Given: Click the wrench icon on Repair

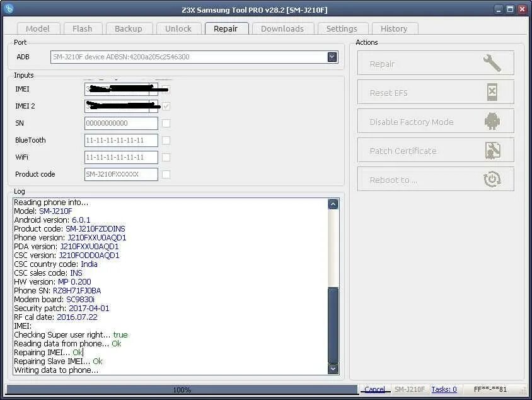Looking at the screenshot, I should click(x=492, y=63).
